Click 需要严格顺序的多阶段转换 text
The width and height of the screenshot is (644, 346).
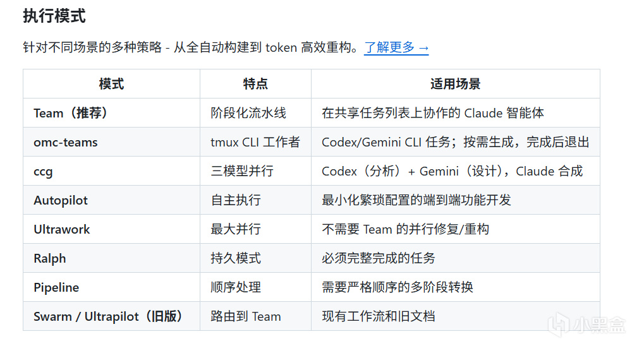tap(398, 287)
